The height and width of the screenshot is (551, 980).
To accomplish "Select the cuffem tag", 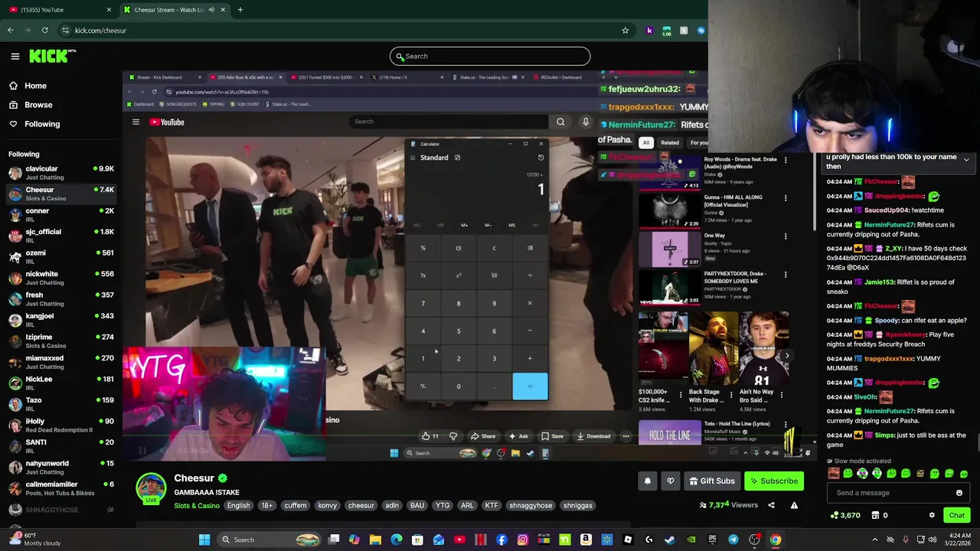I will 296,506.
